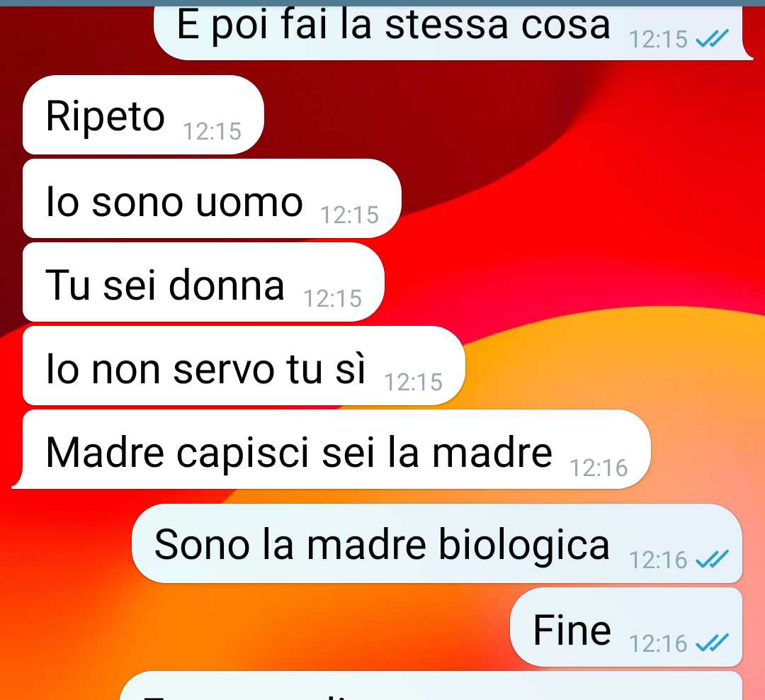Select 'Sono la madre biologica' sent message

tap(437, 543)
